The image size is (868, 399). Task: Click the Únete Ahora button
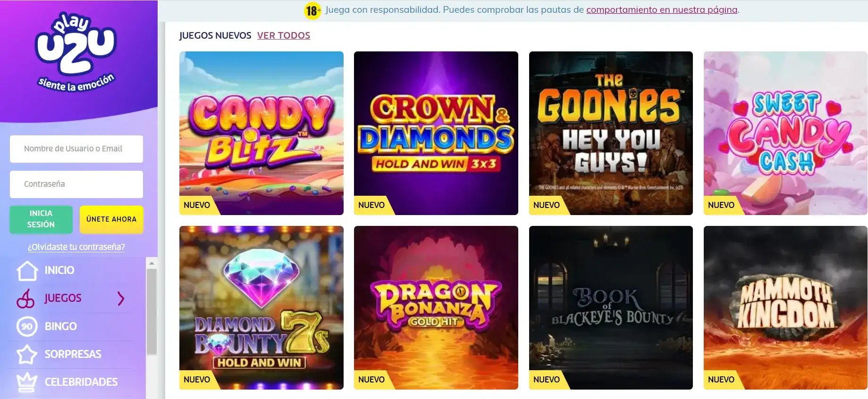[111, 219]
